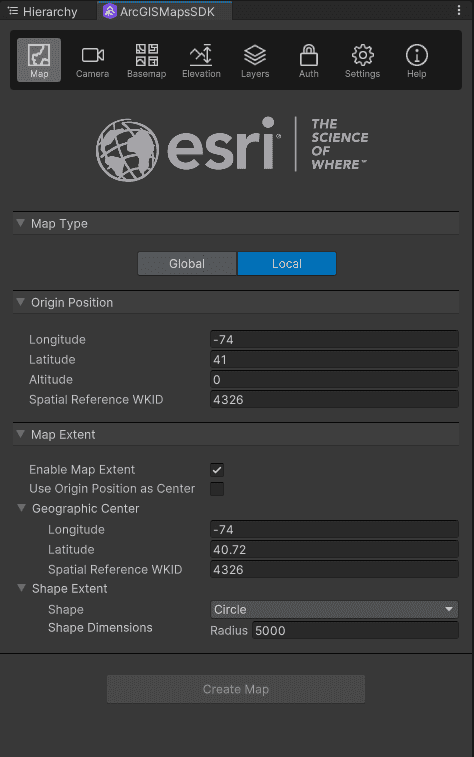
Task: Open the Layers tool
Action: coord(255,60)
